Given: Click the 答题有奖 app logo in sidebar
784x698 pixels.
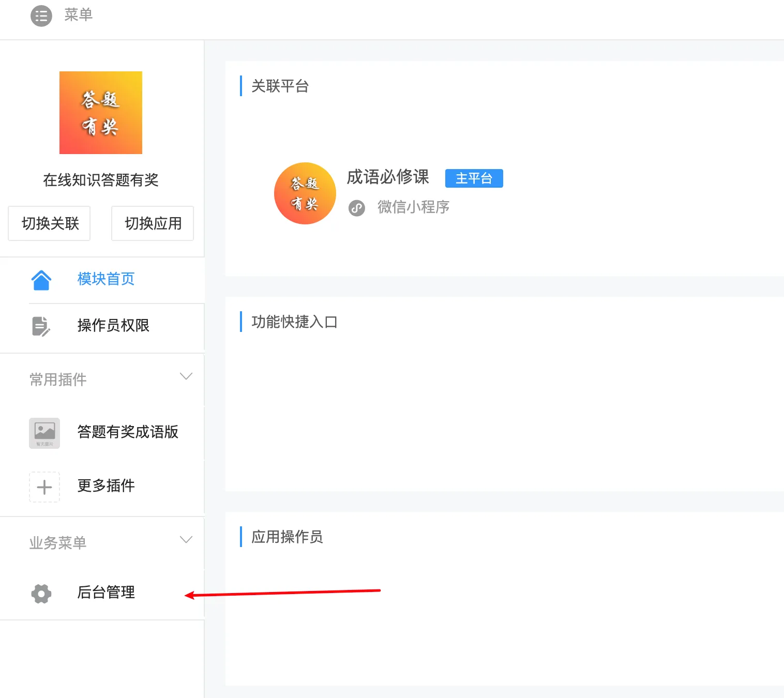Looking at the screenshot, I should coord(101,113).
